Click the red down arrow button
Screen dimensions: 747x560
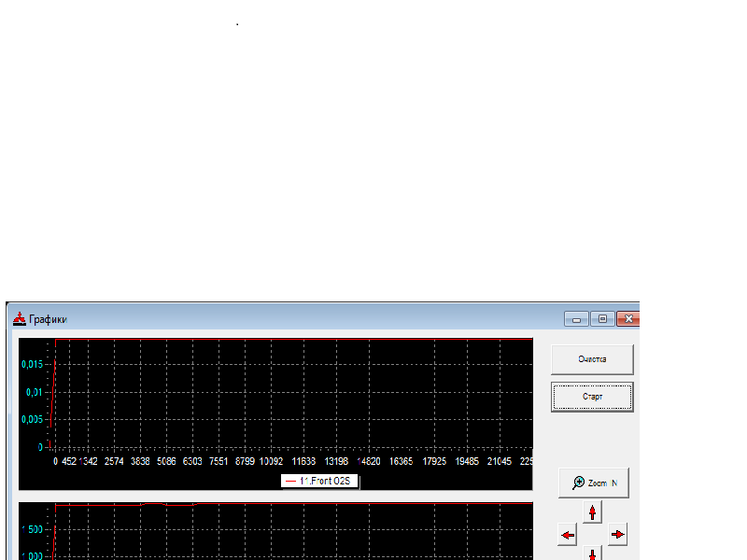(x=592, y=553)
